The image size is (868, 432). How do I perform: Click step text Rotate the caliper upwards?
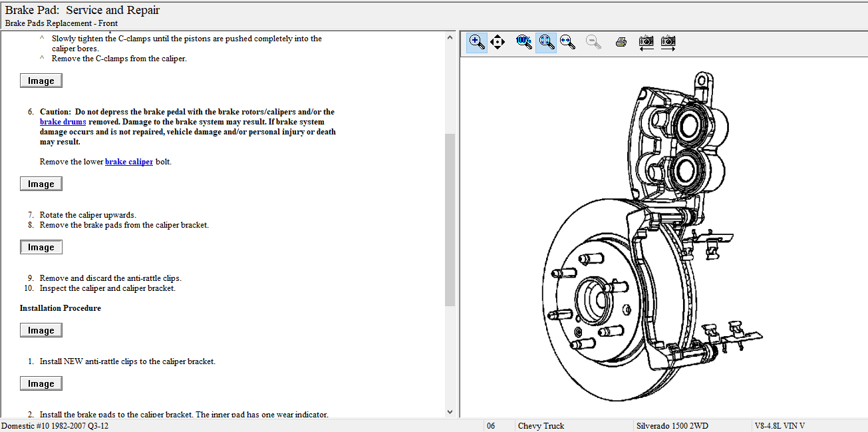point(88,215)
